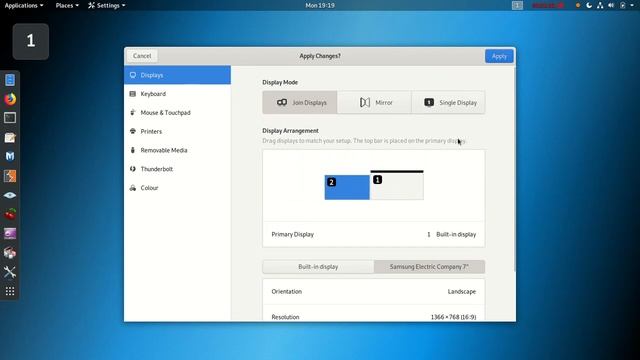The height and width of the screenshot is (360, 640).
Task: Launch Metasploit blue M icon in dock
Action: pos(10,156)
